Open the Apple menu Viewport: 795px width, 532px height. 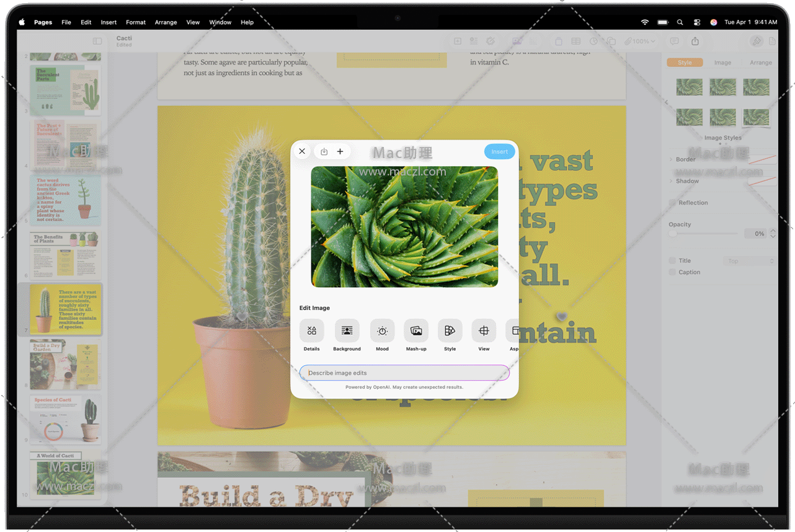point(22,22)
